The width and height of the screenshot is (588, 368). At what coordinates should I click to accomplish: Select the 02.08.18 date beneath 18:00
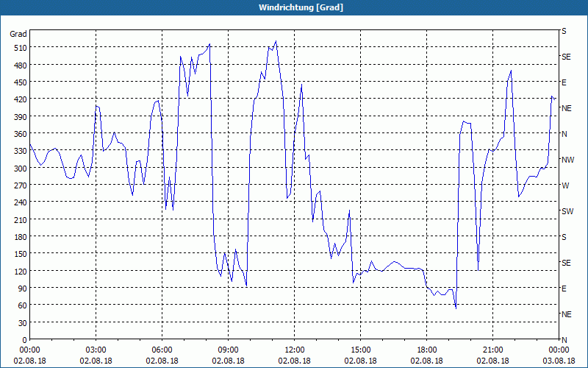(x=427, y=361)
